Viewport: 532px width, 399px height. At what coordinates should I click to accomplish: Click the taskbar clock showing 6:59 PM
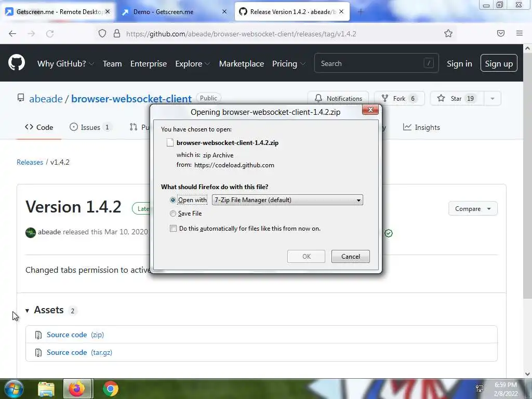point(506,389)
